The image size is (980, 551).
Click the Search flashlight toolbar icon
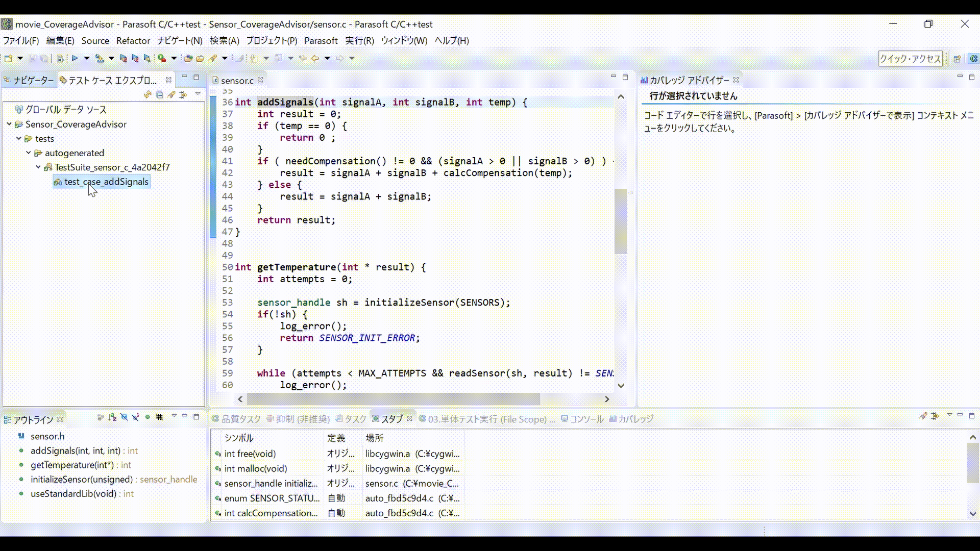[x=213, y=59]
